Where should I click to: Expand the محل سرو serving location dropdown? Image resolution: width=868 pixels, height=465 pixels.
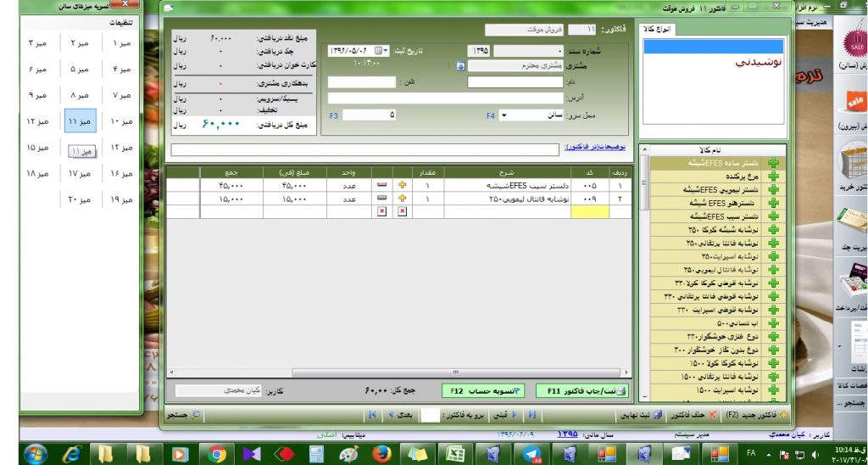click(x=504, y=115)
